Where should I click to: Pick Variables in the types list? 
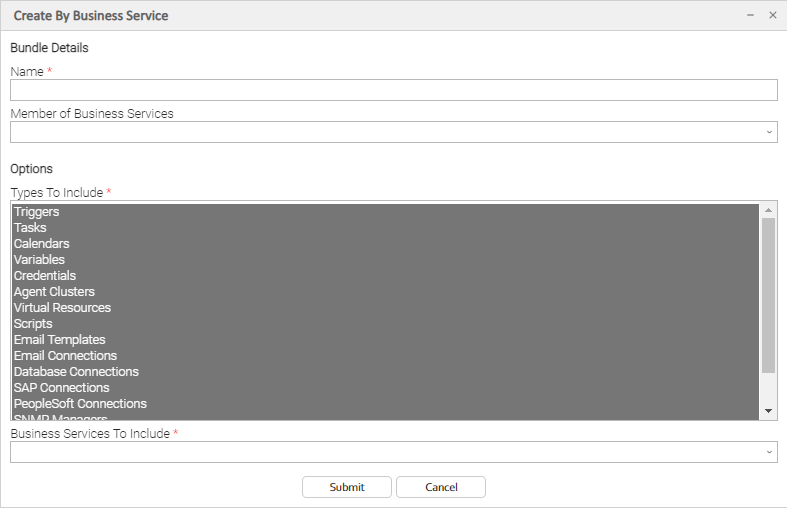(39, 260)
